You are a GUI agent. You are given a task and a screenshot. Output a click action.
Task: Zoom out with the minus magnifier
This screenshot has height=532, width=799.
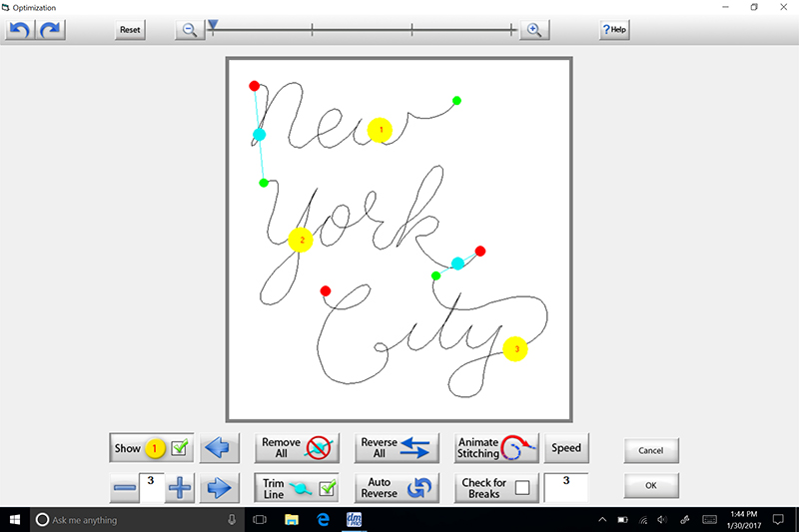pyautogui.click(x=187, y=29)
